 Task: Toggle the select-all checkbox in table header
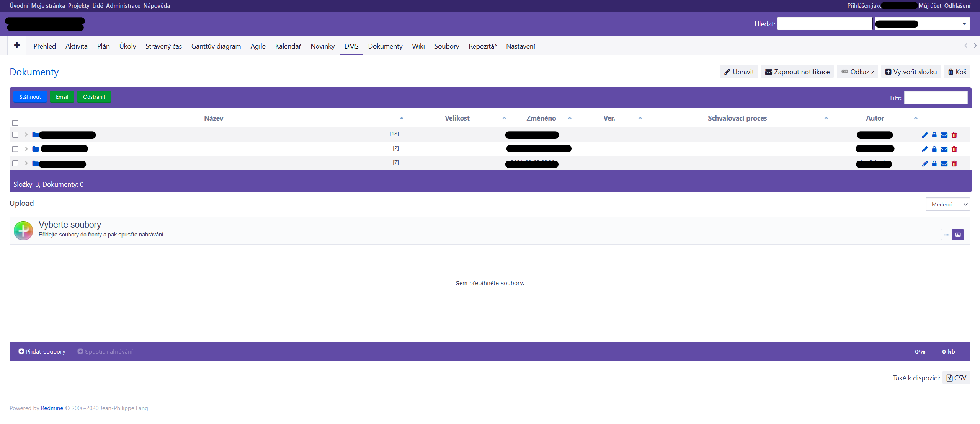pyautogui.click(x=15, y=122)
